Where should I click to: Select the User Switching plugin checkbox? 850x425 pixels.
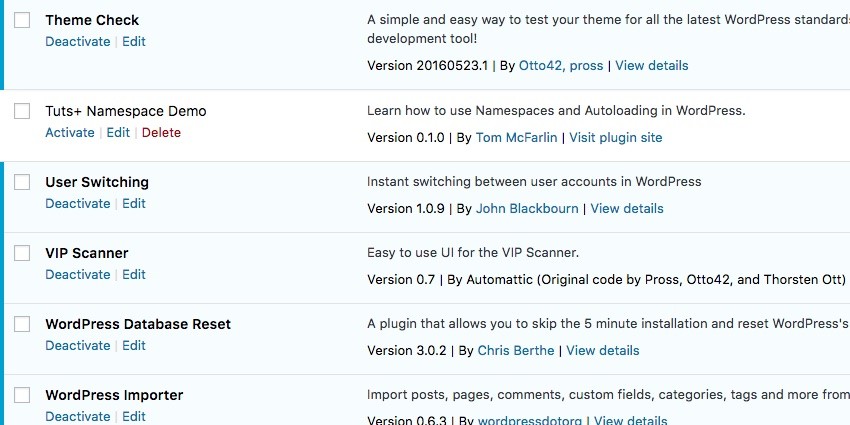pyautogui.click(x=22, y=182)
